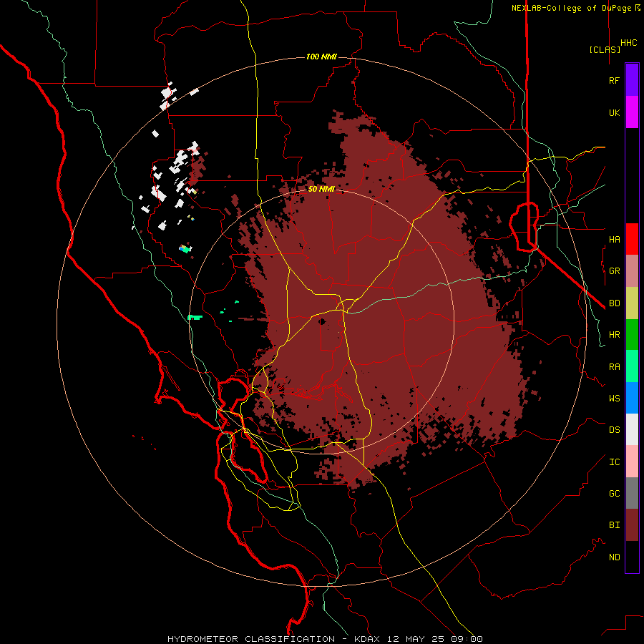Click the RF purple legend swatch
Image resolution: width=644 pixels, height=644 pixels.
click(x=632, y=80)
